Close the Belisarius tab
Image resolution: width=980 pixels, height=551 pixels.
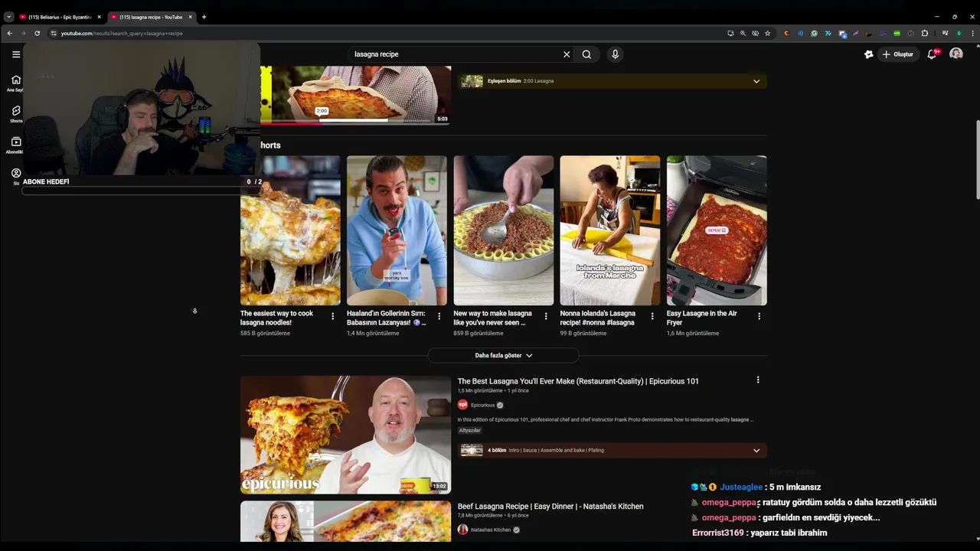(x=99, y=17)
